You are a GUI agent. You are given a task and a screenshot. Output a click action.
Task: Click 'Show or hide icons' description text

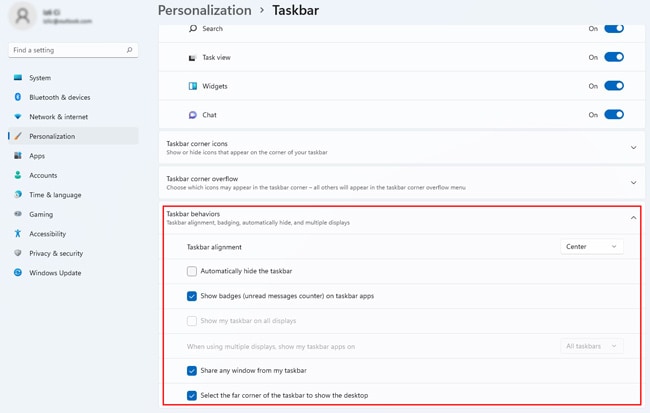tap(247, 153)
